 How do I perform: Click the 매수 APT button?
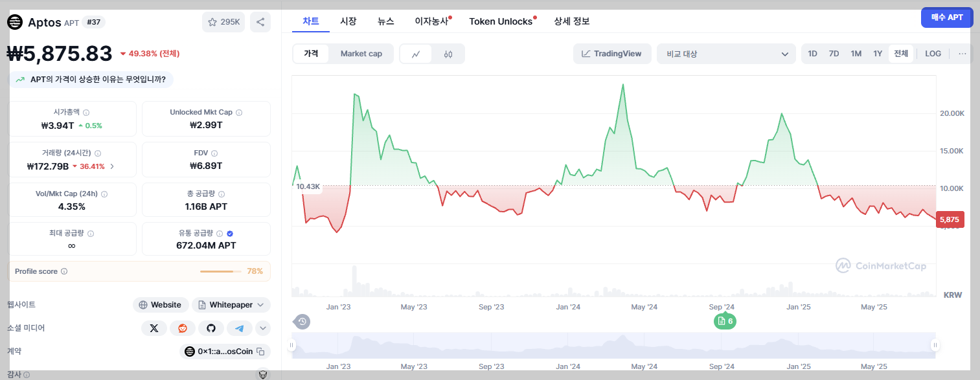point(947,17)
